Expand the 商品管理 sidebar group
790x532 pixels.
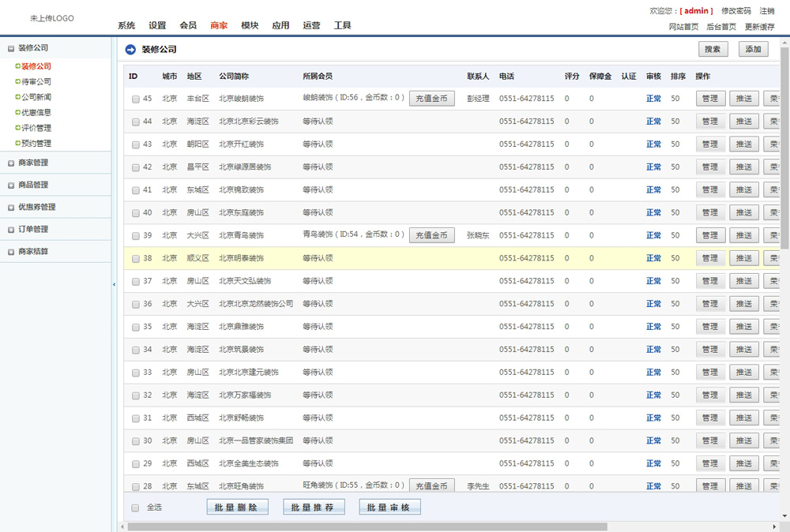pos(10,185)
